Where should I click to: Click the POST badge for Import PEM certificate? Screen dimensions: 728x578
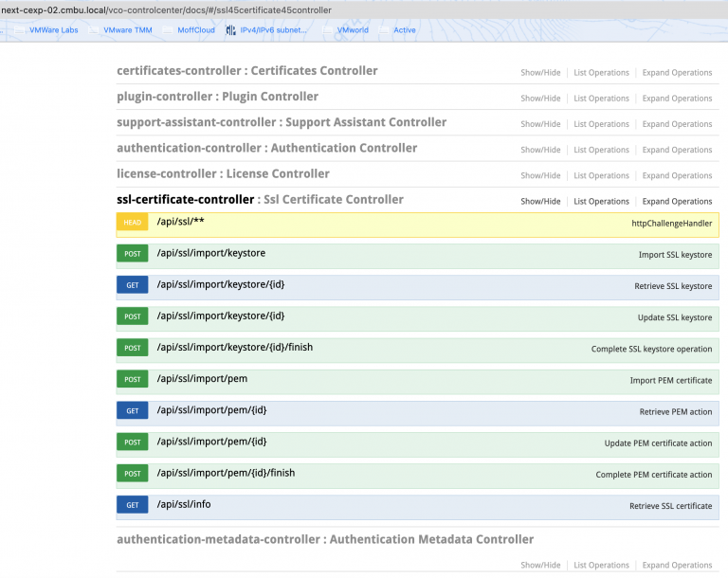click(132, 380)
